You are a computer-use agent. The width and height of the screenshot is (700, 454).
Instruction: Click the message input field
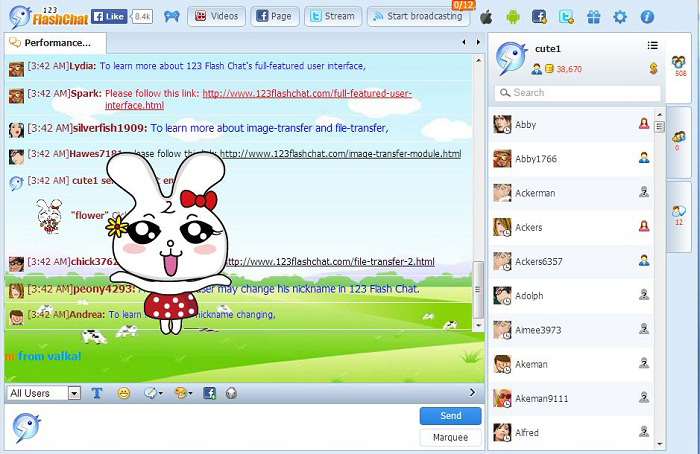(228, 427)
